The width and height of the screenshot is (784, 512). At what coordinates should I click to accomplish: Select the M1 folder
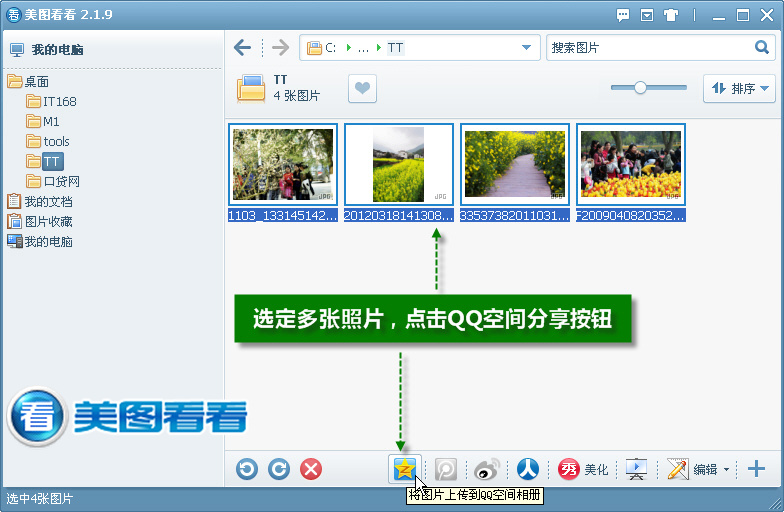pos(43,122)
